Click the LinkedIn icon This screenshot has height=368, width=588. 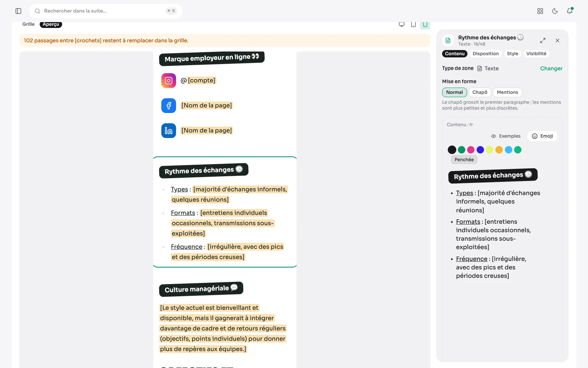click(169, 131)
